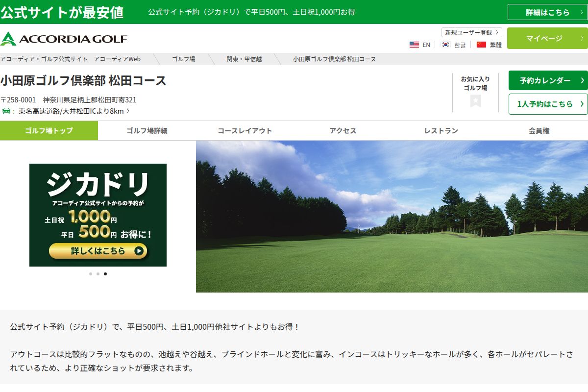588x392 pixels.
Task: Click breadcrumb アコーディア・ゴルフ公式サイト アコーディアWeb
Action: coord(71,59)
